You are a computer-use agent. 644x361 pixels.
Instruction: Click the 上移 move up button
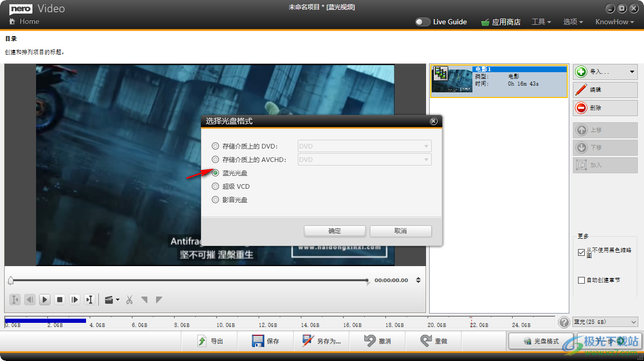click(x=605, y=130)
